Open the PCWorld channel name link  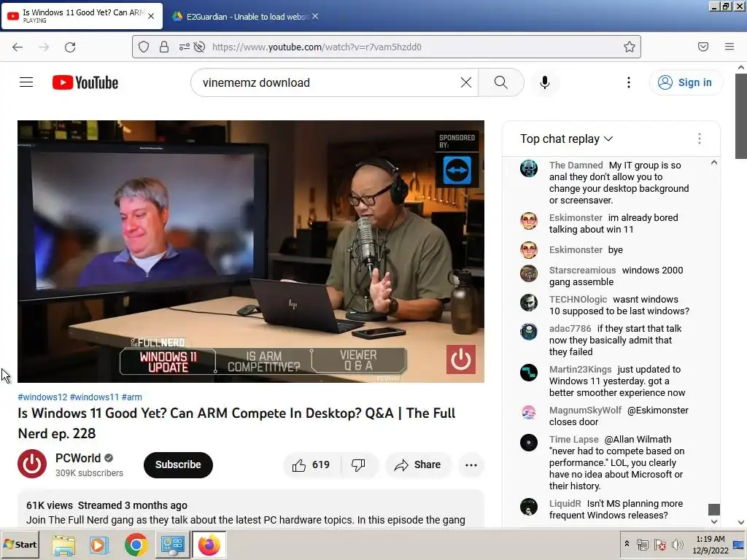coord(78,458)
